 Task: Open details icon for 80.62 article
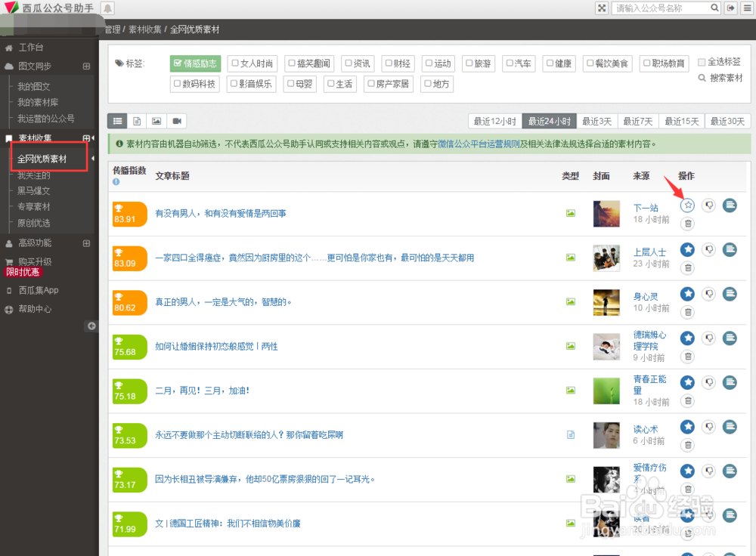[730, 293]
